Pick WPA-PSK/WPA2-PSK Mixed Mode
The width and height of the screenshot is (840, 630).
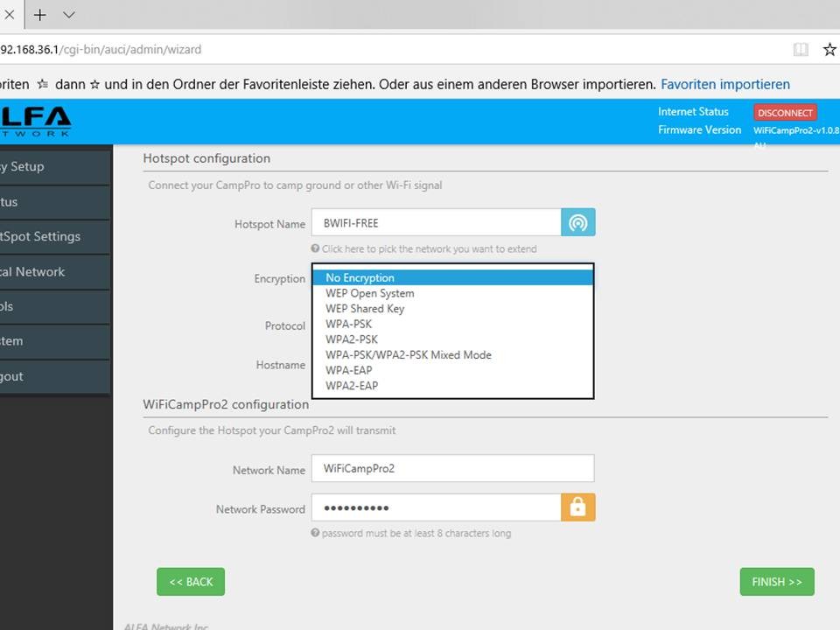coord(452,354)
